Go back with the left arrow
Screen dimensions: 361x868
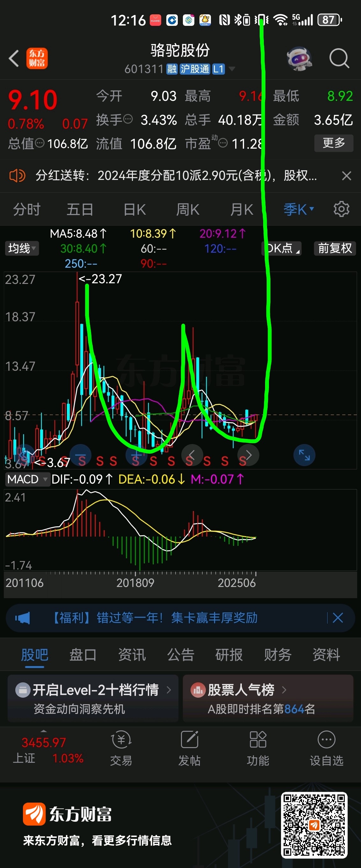coord(14,59)
